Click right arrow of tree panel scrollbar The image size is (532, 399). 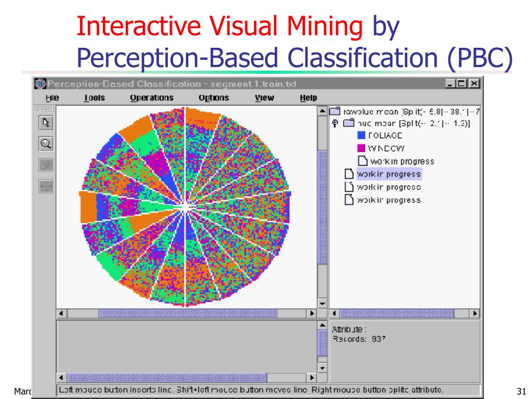[475, 313]
